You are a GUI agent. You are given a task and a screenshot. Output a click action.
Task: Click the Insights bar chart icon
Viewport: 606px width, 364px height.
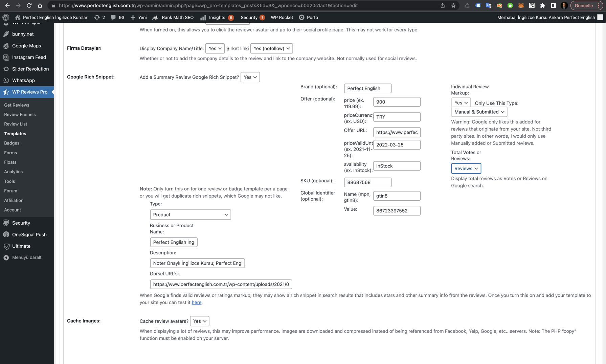[203, 17]
